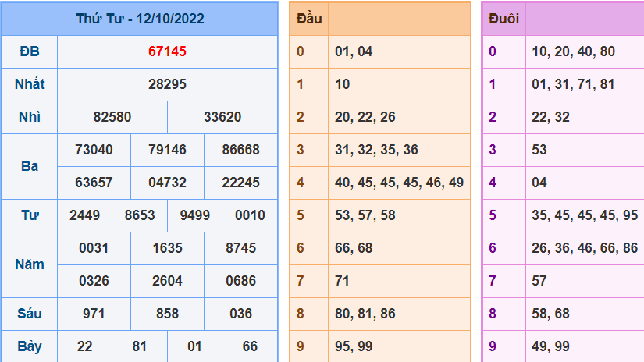Screen dimensions: 644x362
Task: Select Đầu row values '01, 04'
Action: (x=354, y=51)
